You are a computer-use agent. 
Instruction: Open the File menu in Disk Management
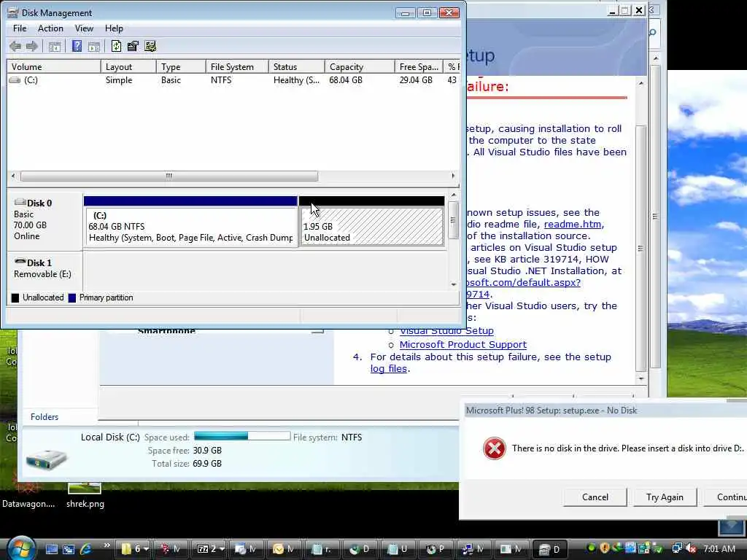tap(20, 28)
